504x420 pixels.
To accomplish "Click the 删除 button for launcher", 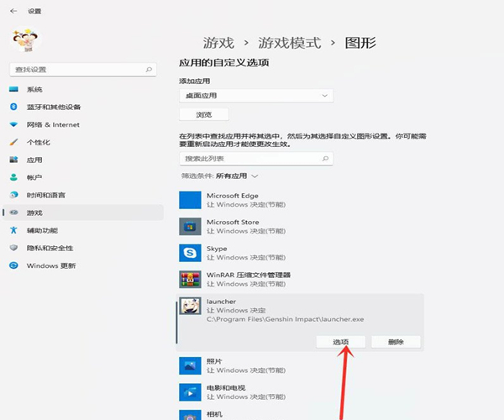I will (396, 342).
